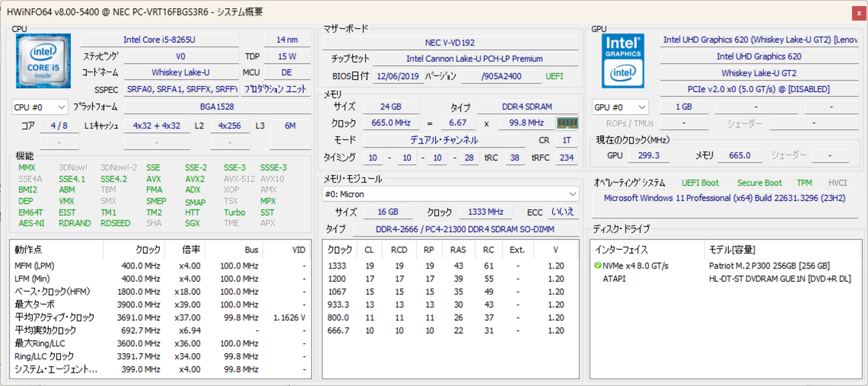Click the Intel Core i5-8265U name field
868x386 pixels.
(160, 40)
